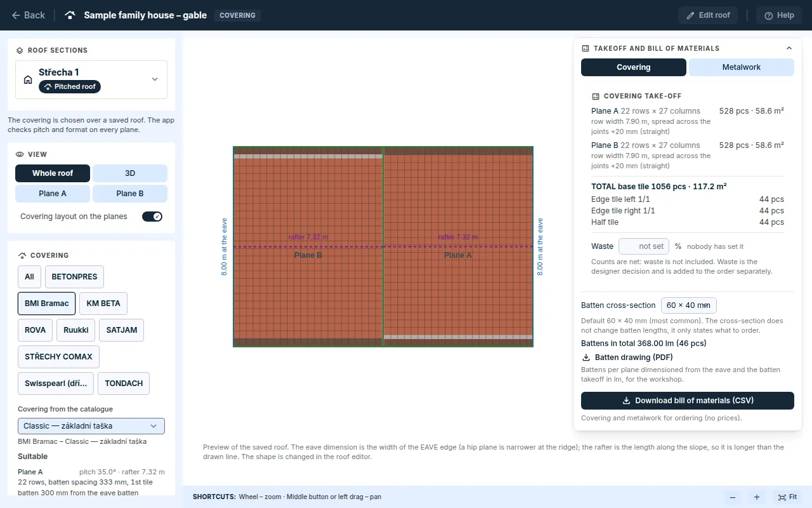Select the Ruukki manufacturer chip

pyautogui.click(x=76, y=330)
